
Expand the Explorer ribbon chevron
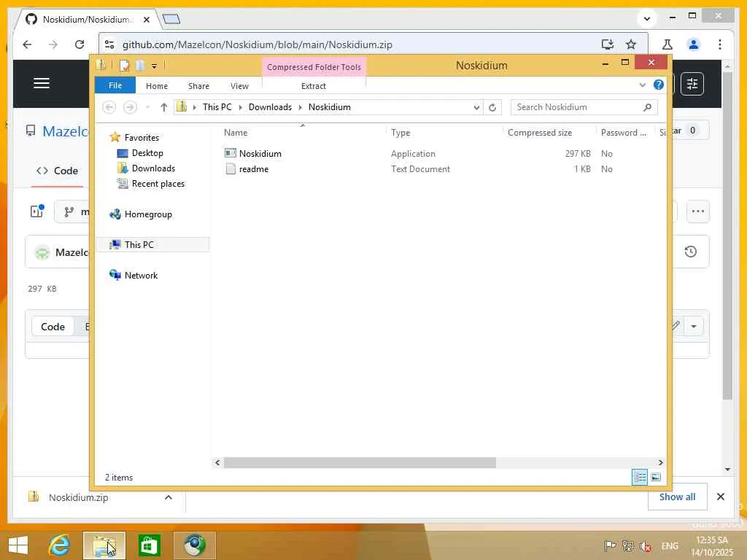642,85
